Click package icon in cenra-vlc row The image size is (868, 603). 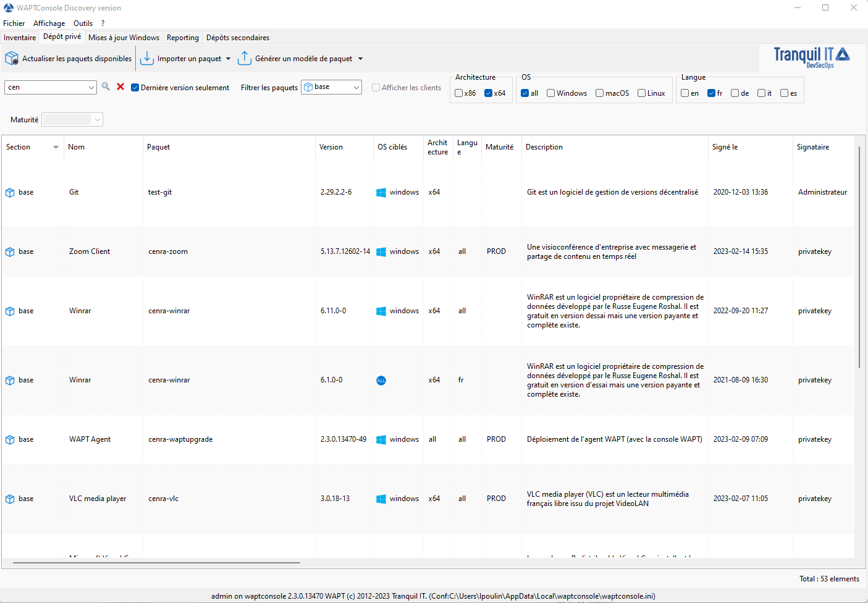(10, 499)
